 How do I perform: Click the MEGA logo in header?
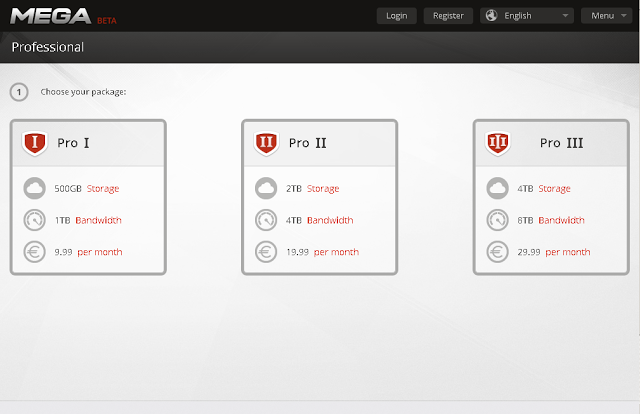pos(51,16)
